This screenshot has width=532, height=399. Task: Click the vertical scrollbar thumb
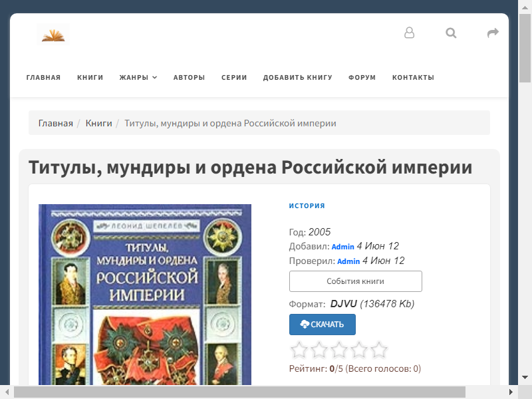point(525,48)
